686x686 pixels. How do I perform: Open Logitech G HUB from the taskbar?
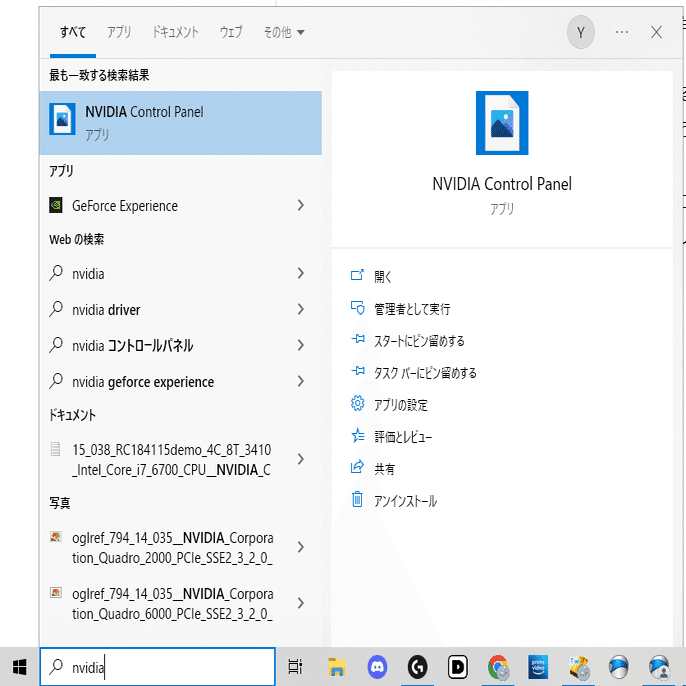(418, 667)
